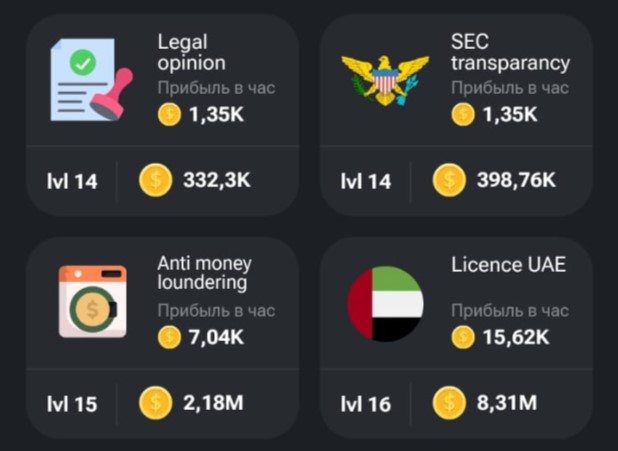Click the lvl 15 label on Anti money loundering
The width and height of the screenshot is (618, 451).
[72, 404]
